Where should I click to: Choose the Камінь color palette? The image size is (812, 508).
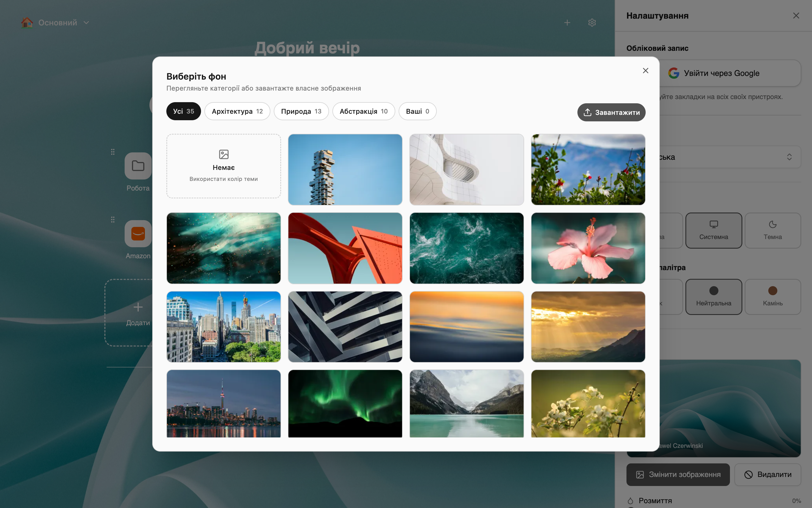coord(773,297)
